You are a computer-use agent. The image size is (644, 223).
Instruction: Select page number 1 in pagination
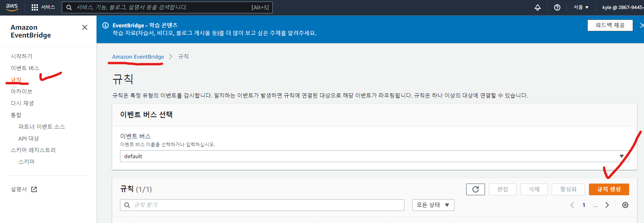click(584, 205)
